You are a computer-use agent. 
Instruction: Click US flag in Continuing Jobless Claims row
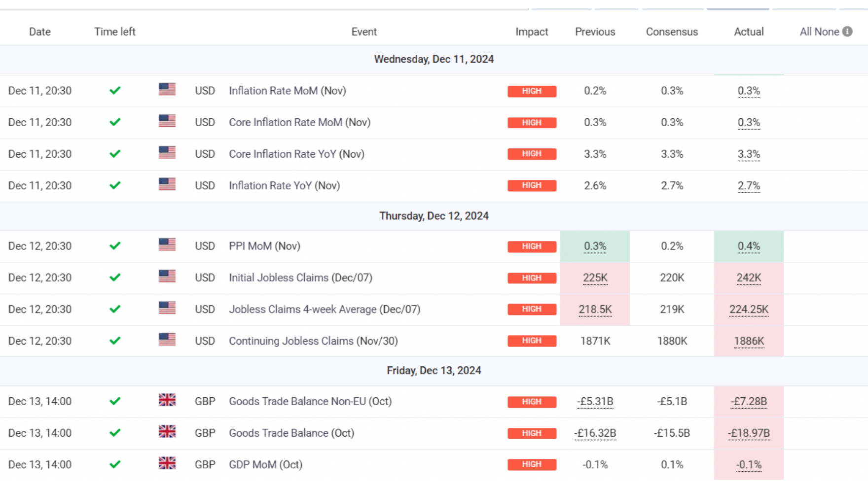click(167, 339)
